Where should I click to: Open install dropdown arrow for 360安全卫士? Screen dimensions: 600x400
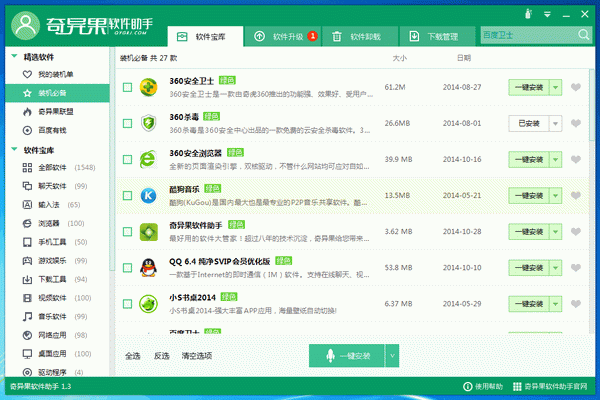[x=556, y=87]
